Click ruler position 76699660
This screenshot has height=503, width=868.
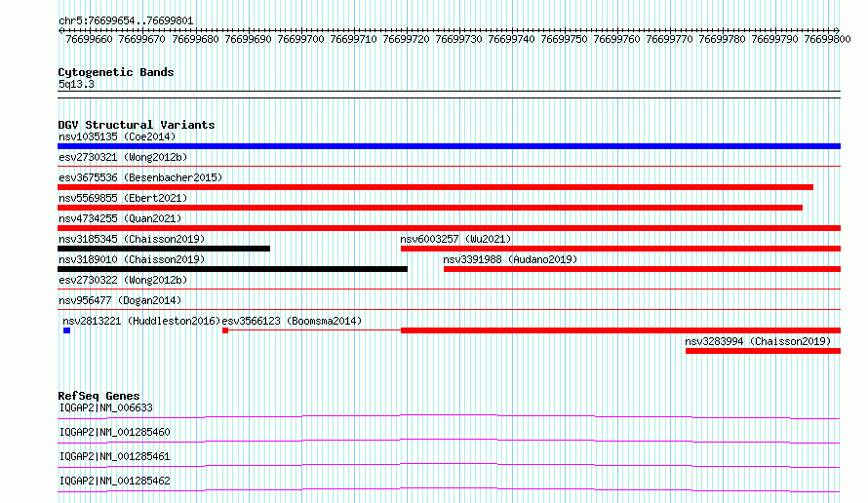89,39
